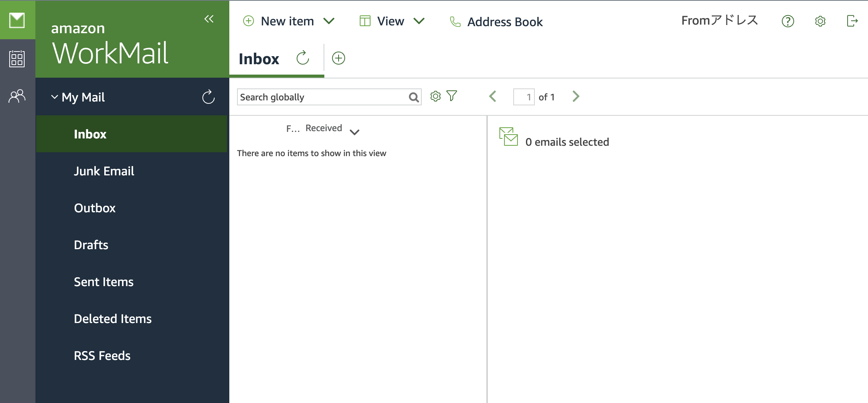
Task: Expand the View dropdown arrow
Action: [419, 21]
